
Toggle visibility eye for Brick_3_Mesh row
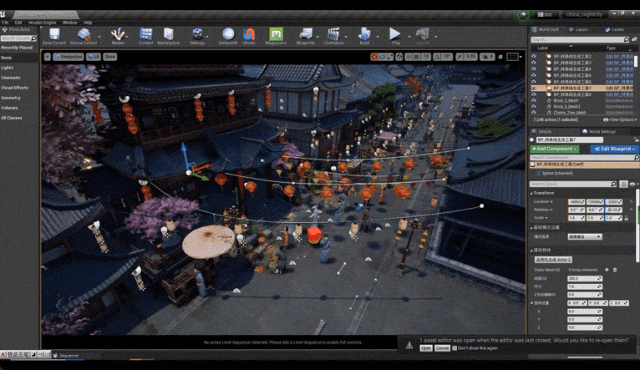534,100
